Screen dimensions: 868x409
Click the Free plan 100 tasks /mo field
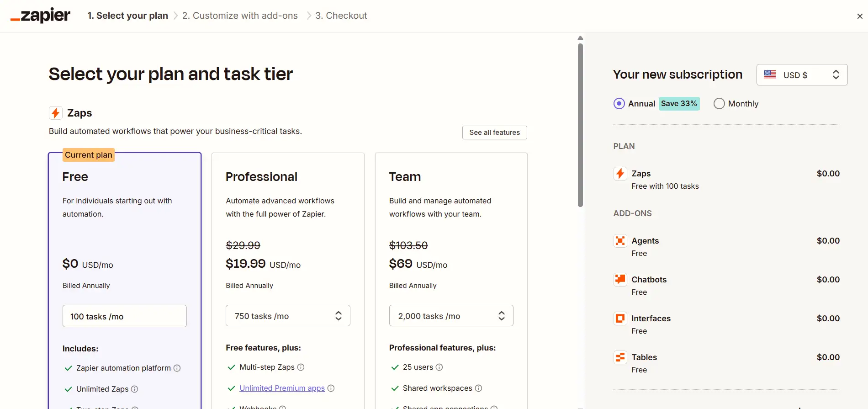pos(125,316)
